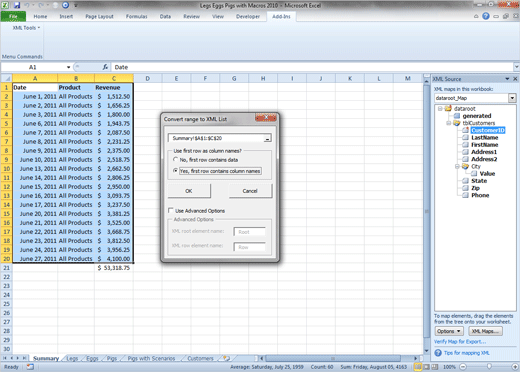This screenshot has height=372, width=520.
Task: Collapse the City tree node
Action: pos(457,166)
